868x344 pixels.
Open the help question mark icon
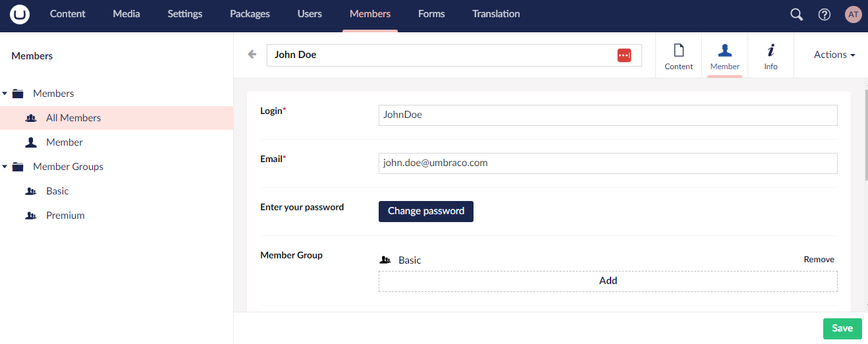[824, 14]
